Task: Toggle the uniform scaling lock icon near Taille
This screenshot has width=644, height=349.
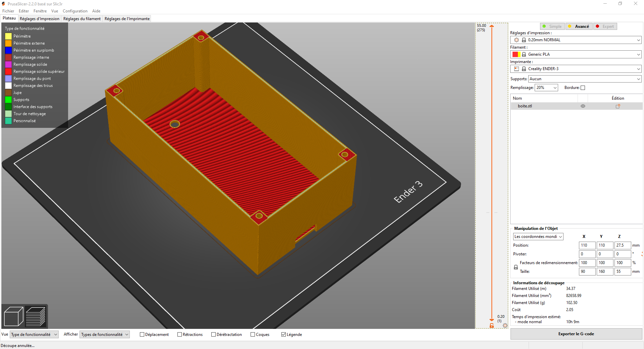Action: (516, 267)
